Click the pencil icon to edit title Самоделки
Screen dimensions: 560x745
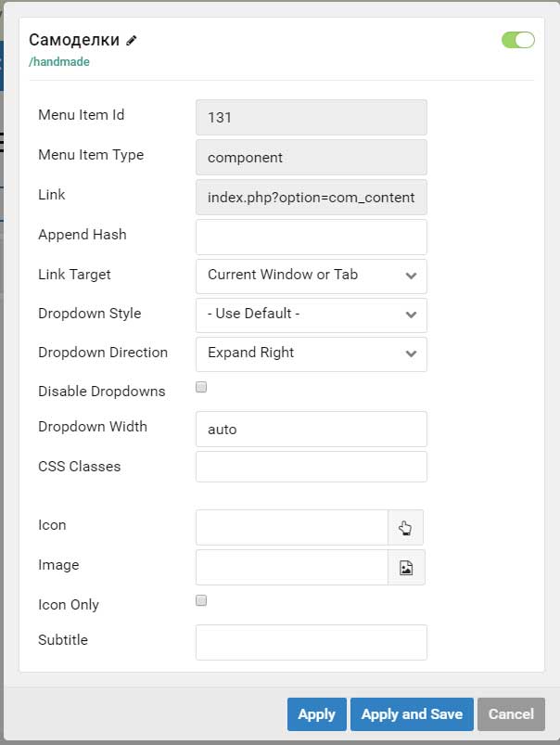pos(132,41)
